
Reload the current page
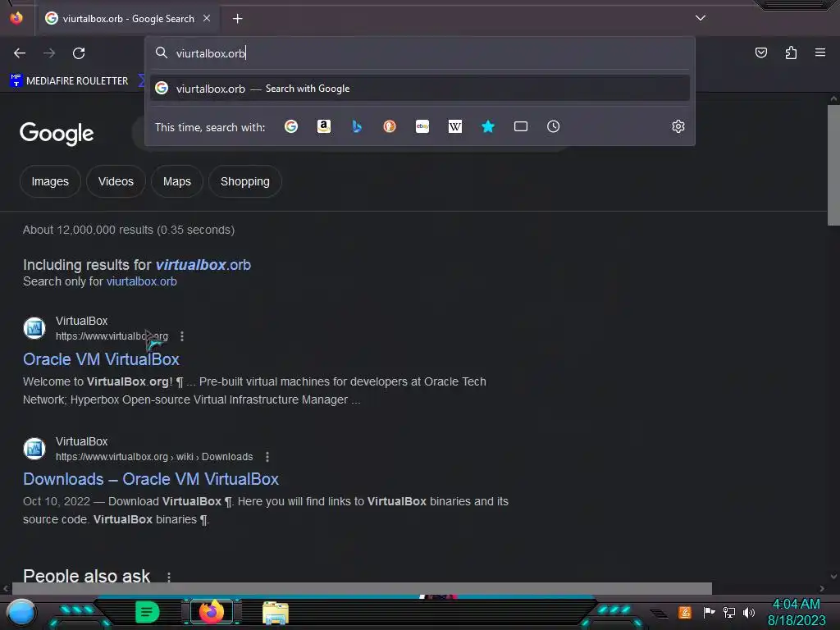coord(79,53)
